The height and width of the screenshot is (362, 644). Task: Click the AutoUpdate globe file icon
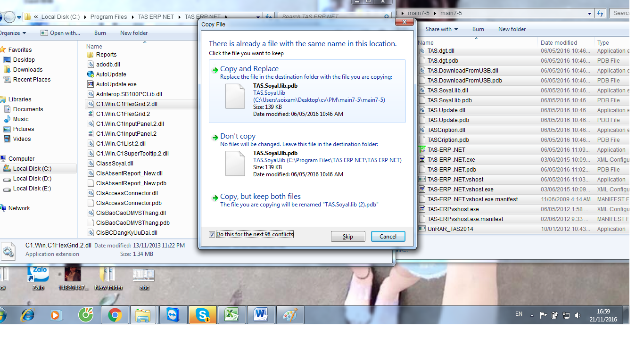pos(91,74)
